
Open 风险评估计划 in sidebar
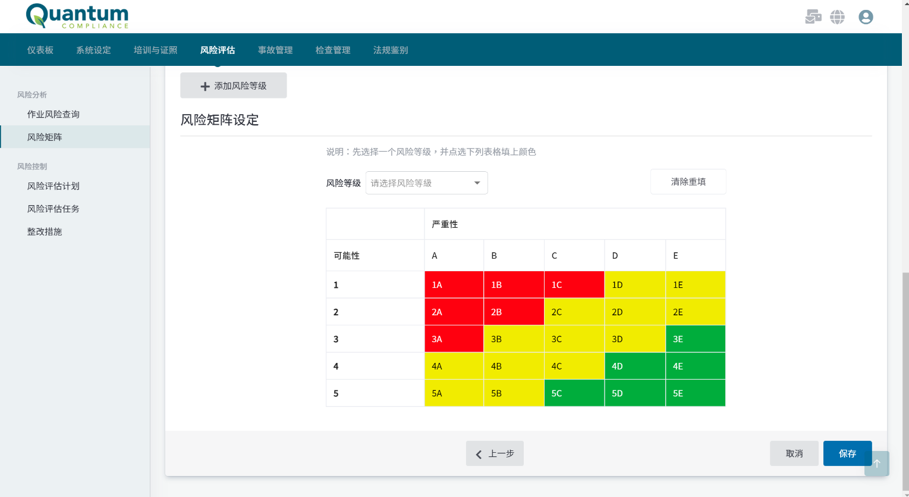(53, 186)
